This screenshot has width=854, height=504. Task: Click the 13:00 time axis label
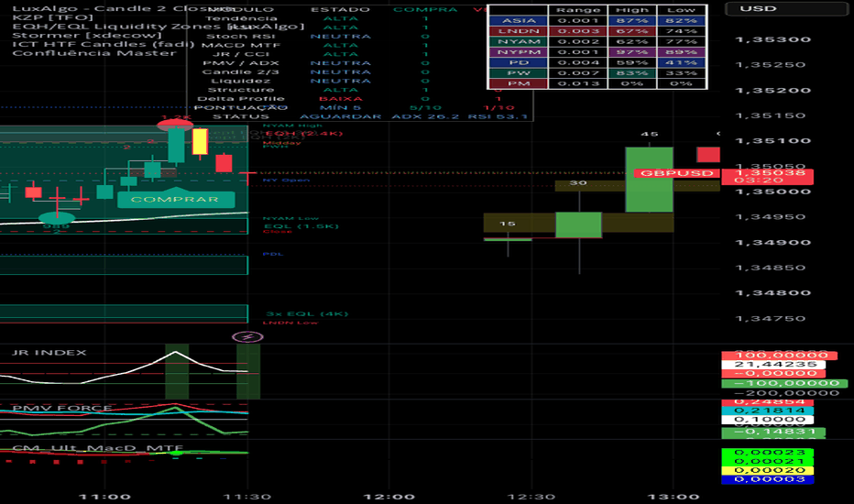pos(673,497)
